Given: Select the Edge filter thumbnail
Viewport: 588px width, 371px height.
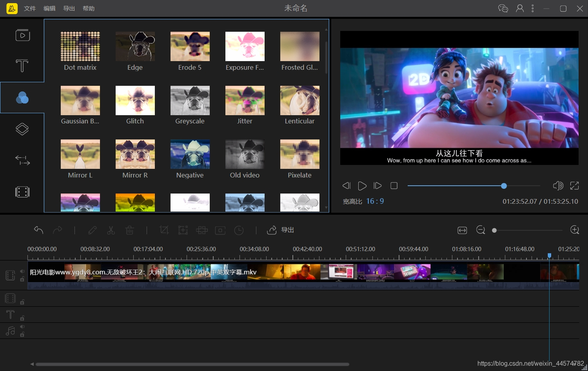Looking at the screenshot, I should click(x=135, y=46).
